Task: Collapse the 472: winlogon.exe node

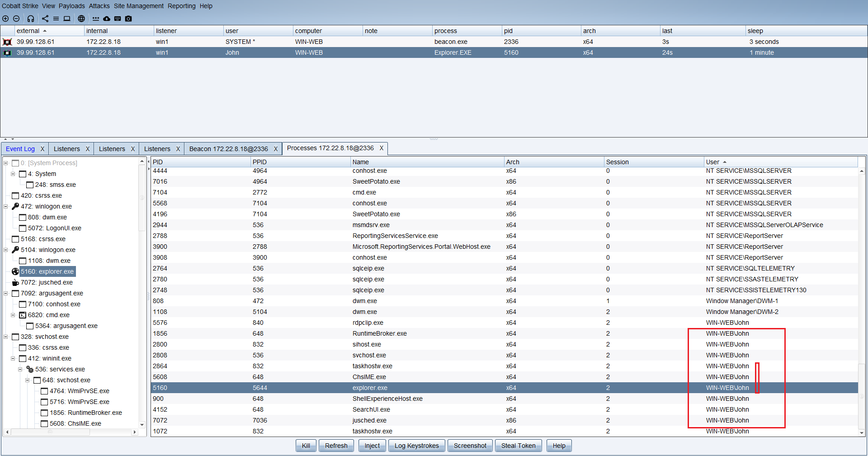Action: point(6,206)
